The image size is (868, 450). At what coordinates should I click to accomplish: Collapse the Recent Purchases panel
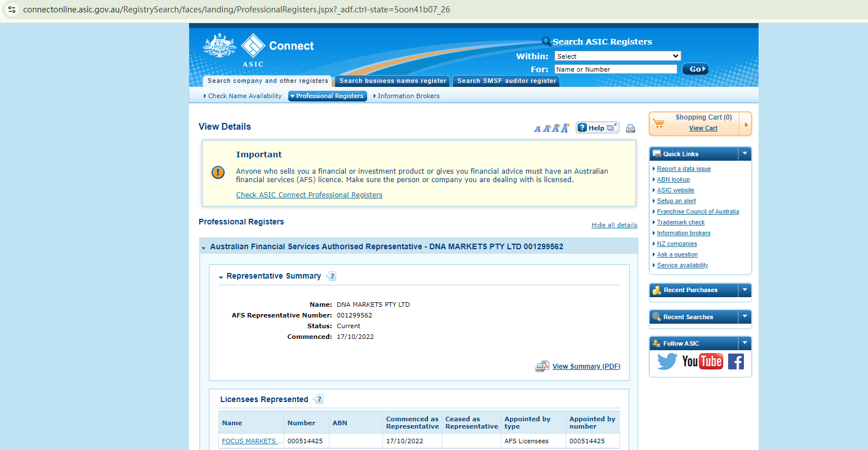point(745,290)
